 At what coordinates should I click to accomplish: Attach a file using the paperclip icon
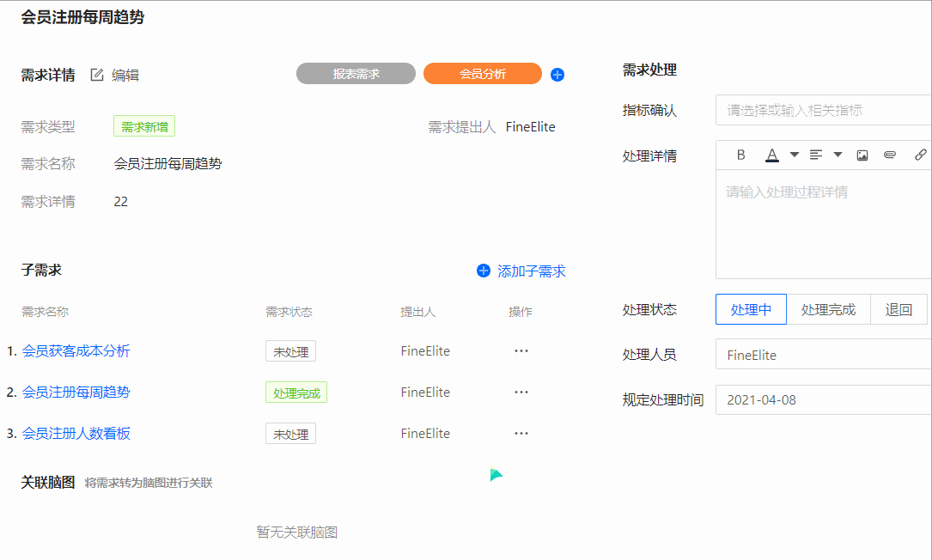tap(889, 155)
